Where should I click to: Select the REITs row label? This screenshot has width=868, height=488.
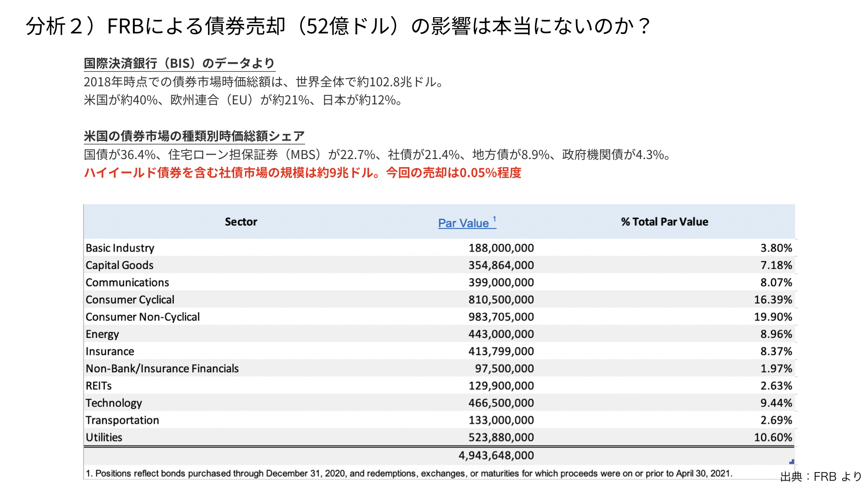(x=99, y=386)
